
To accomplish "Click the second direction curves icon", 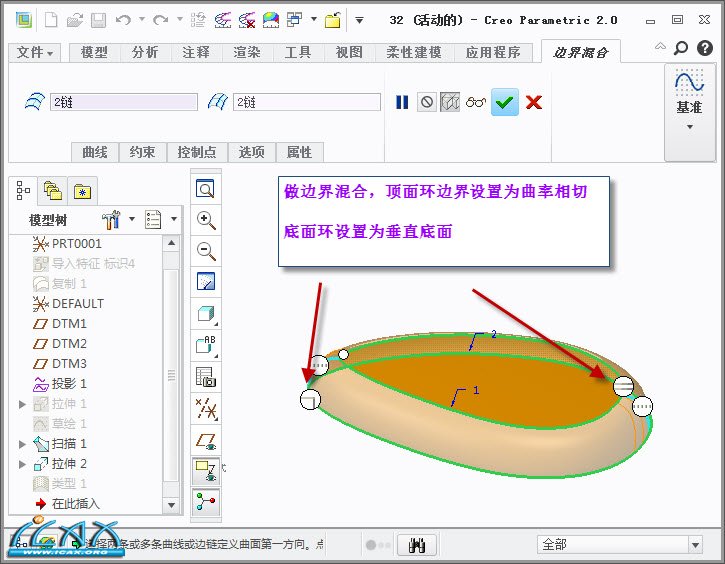I will click(x=218, y=102).
